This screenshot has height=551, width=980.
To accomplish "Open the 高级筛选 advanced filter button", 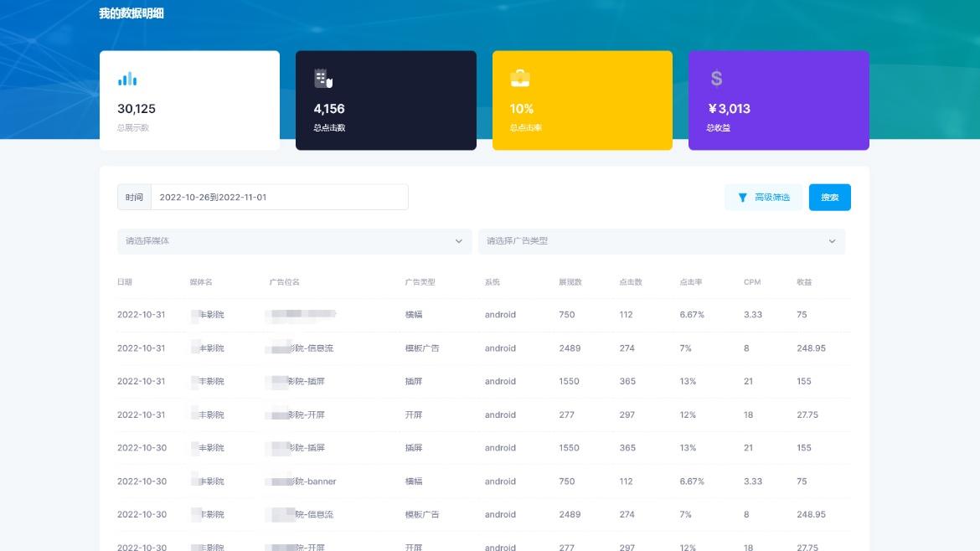I will point(763,198).
